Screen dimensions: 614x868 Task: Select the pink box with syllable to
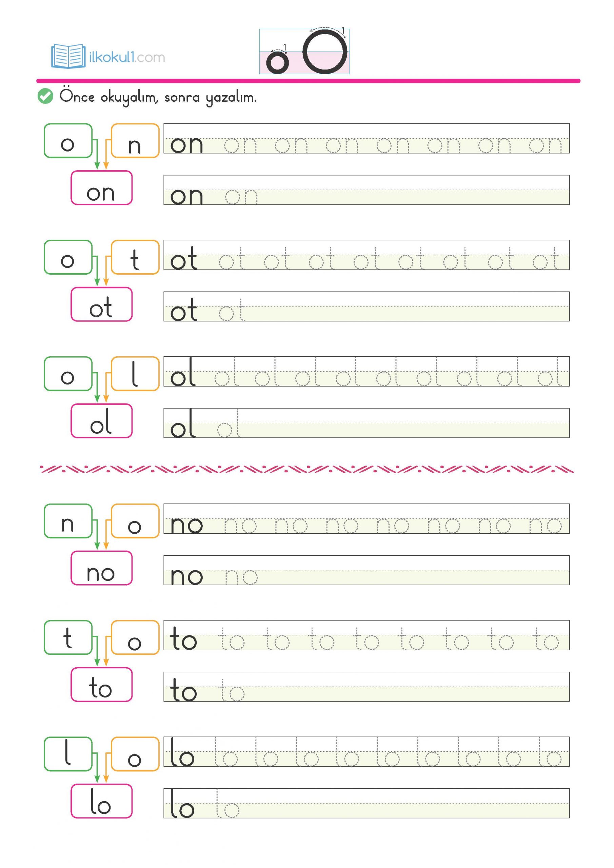coord(101,685)
